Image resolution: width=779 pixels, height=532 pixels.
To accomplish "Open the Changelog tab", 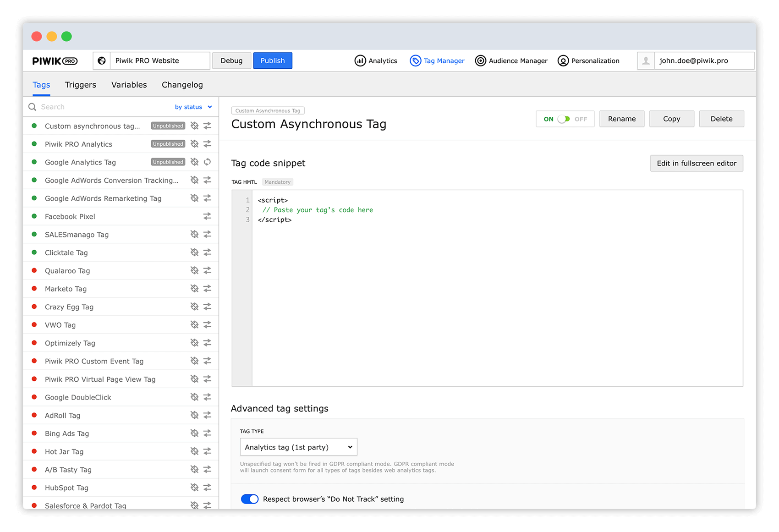I will (x=182, y=84).
